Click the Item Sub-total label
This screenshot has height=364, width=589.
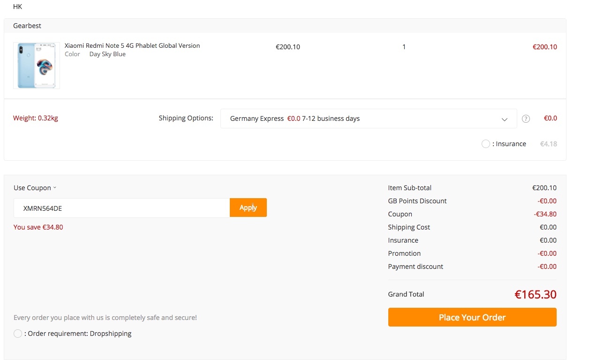410,188
